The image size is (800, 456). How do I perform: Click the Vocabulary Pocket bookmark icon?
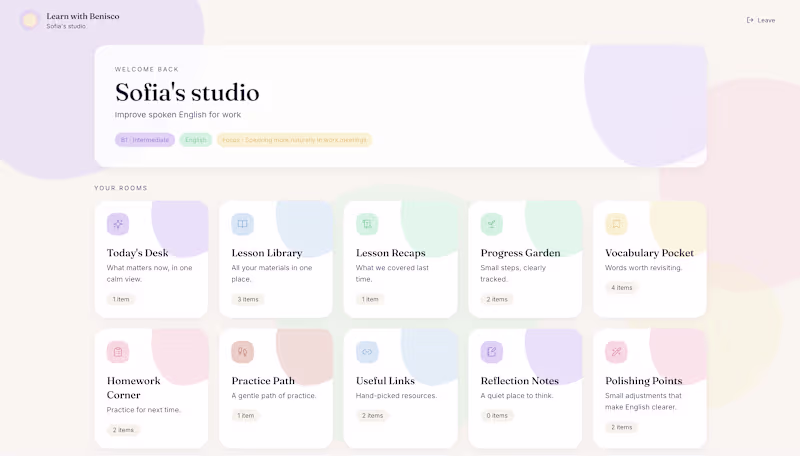point(616,224)
